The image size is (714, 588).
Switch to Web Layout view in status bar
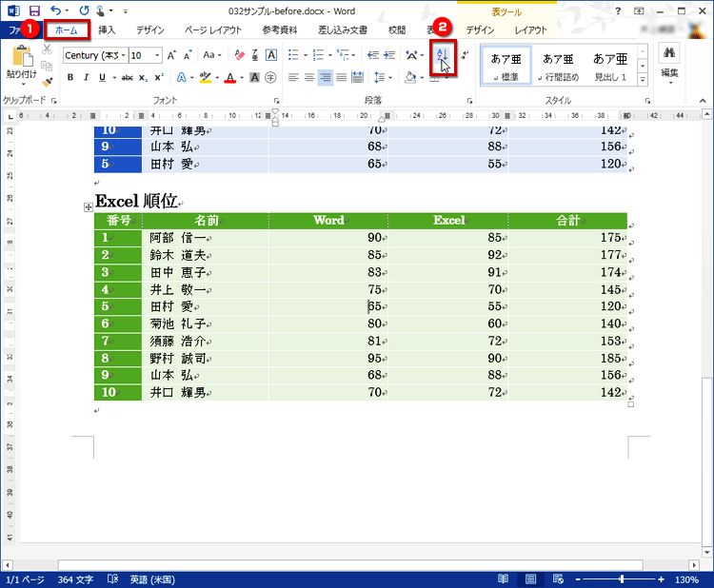click(558, 578)
